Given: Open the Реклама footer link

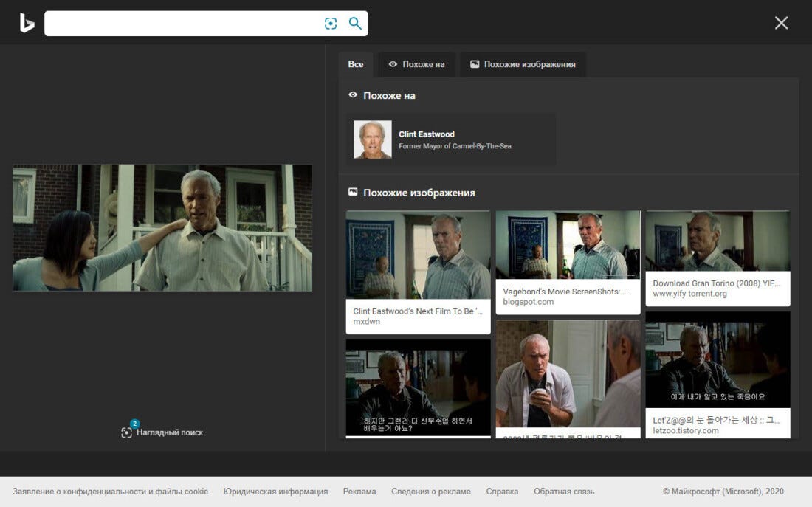Looking at the screenshot, I should 359,492.
